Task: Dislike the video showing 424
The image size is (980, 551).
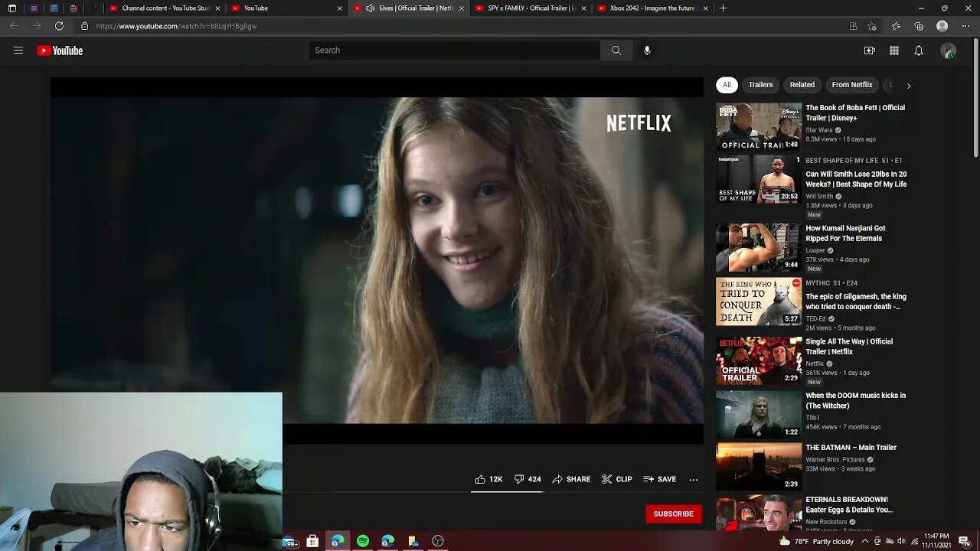Action: 527,479
